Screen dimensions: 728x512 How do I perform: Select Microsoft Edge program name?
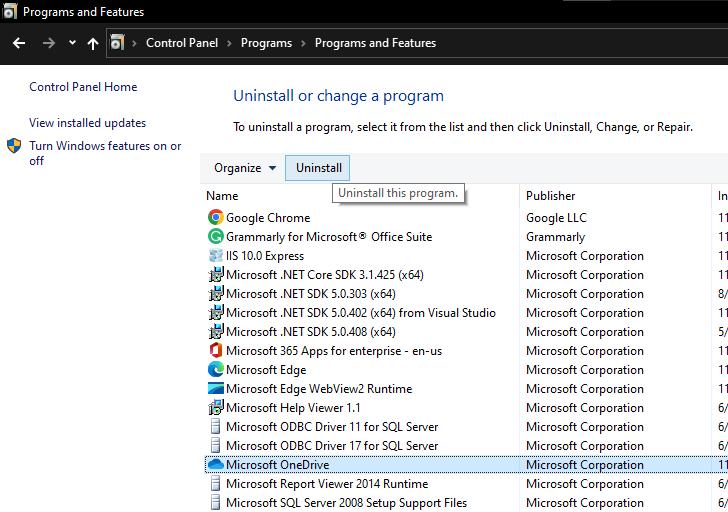[266, 370]
